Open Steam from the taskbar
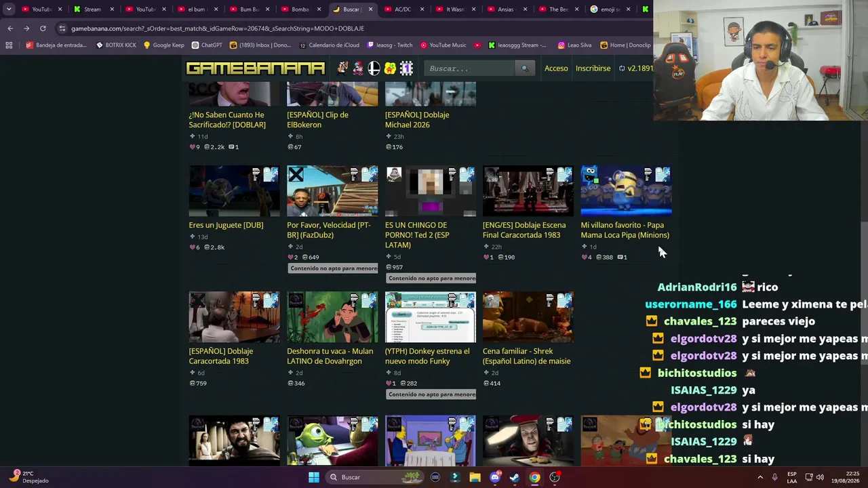The height and width of the screenshot is (488, 868). (515, 477)
